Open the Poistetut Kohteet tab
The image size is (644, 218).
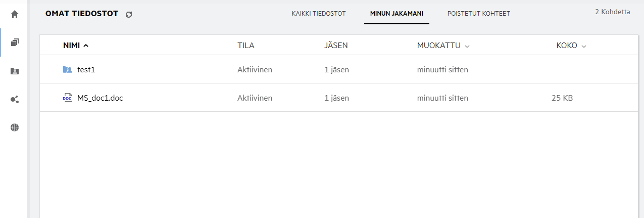(x=478, y=14)
